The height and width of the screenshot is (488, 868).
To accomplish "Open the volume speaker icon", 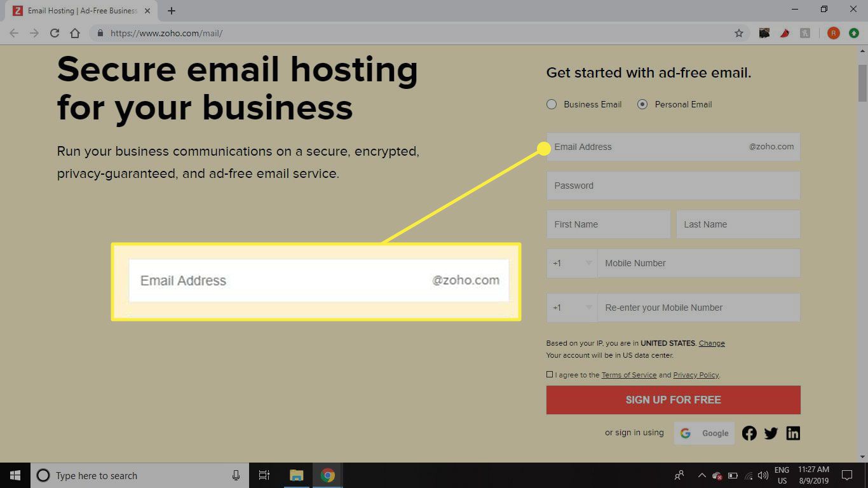I will (763, 475).
